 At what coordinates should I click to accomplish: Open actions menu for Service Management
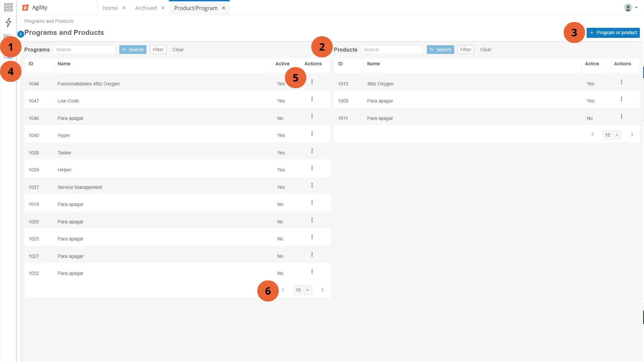point(312,186)
